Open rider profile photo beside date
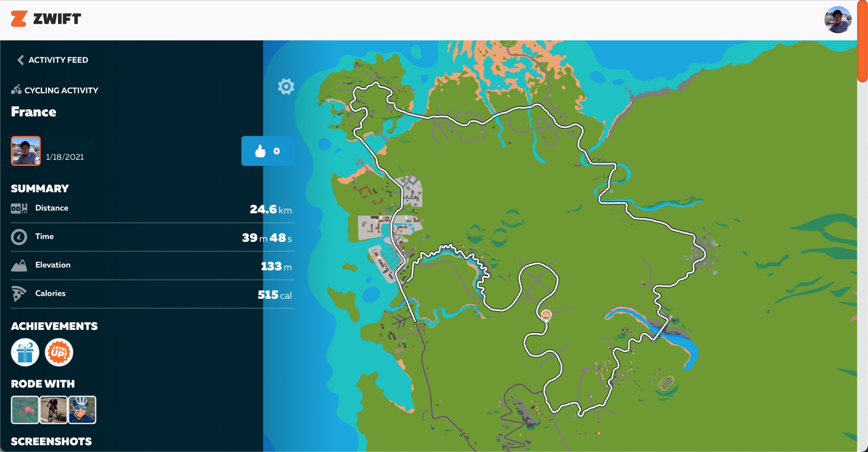The height and width of the screenshot is (452, 868). click(x=26, y=151)
